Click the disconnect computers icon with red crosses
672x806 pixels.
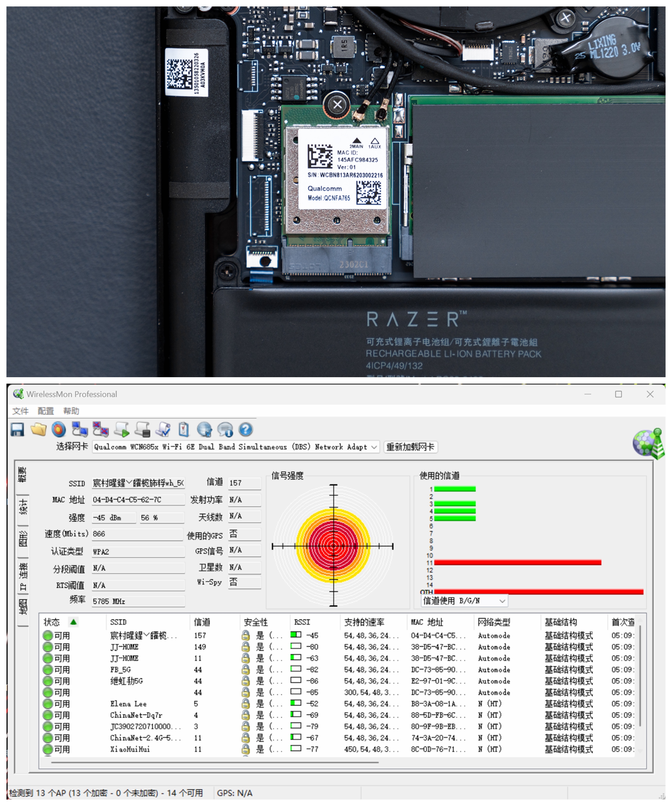pos(100,430)
